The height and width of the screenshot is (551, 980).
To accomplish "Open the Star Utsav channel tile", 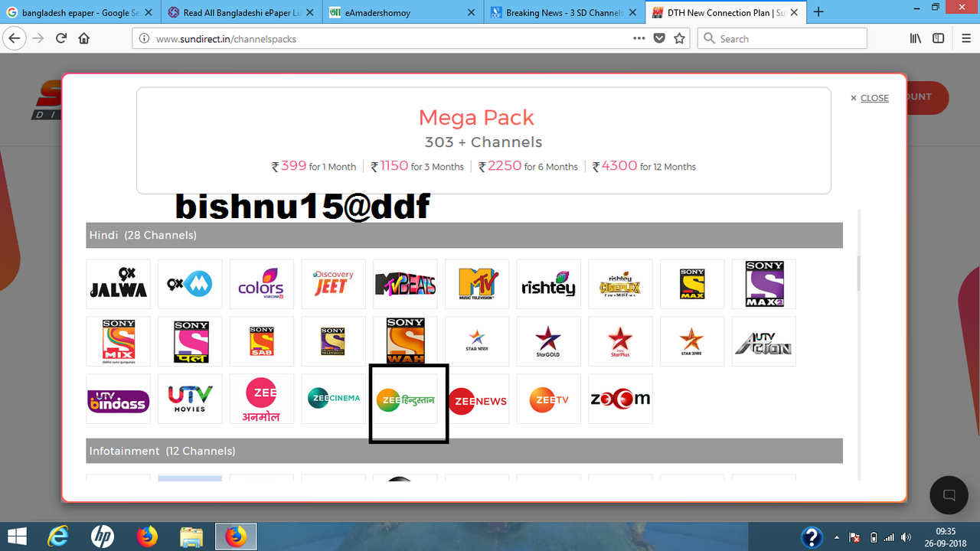I will [x=692, y=341].
